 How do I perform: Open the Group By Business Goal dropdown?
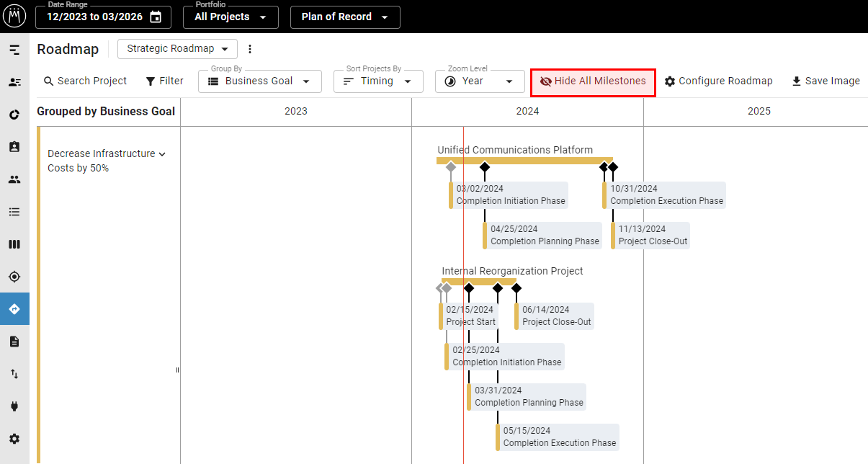[x=259, y=81]
